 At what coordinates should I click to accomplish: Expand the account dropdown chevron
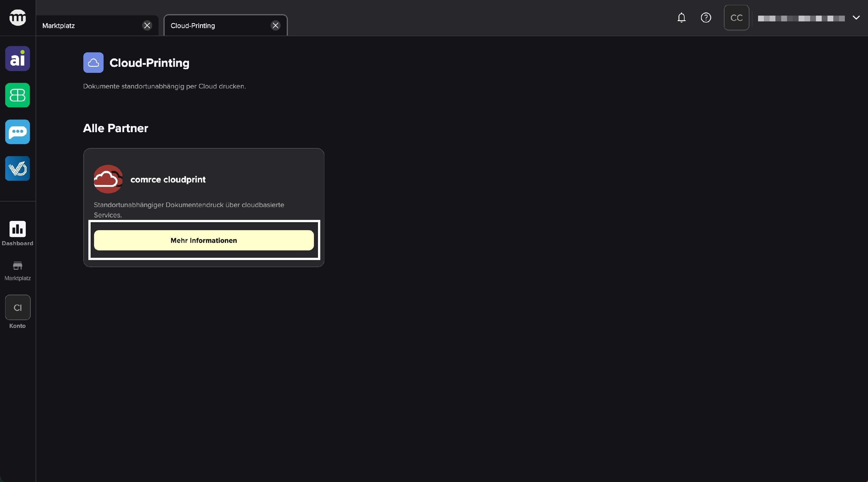(x=856, y=18)
